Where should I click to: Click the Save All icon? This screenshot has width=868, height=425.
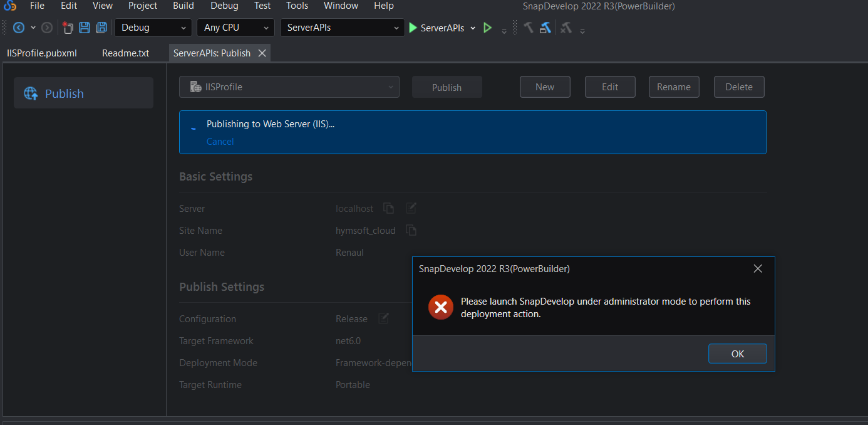point(101,28)
